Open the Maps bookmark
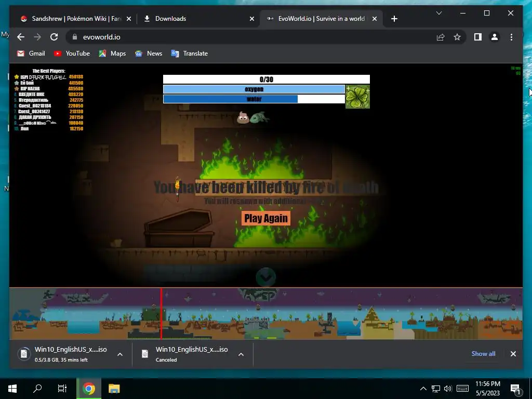The height and width of the screenshot is (399, 532). [112, 54]
